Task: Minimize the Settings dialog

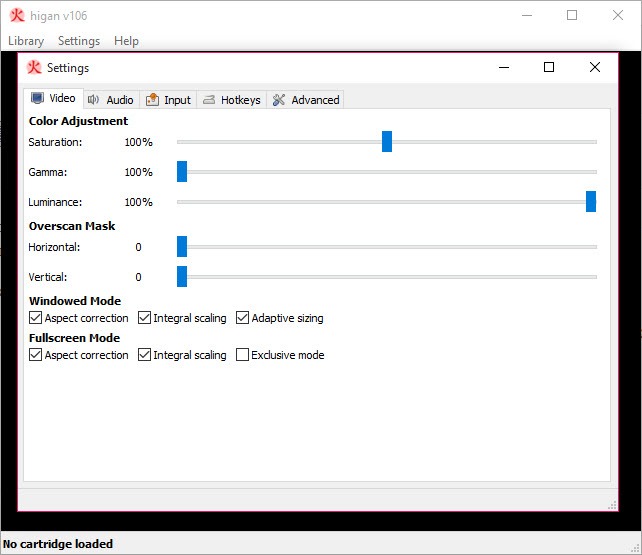Action: tap(504, 67)
